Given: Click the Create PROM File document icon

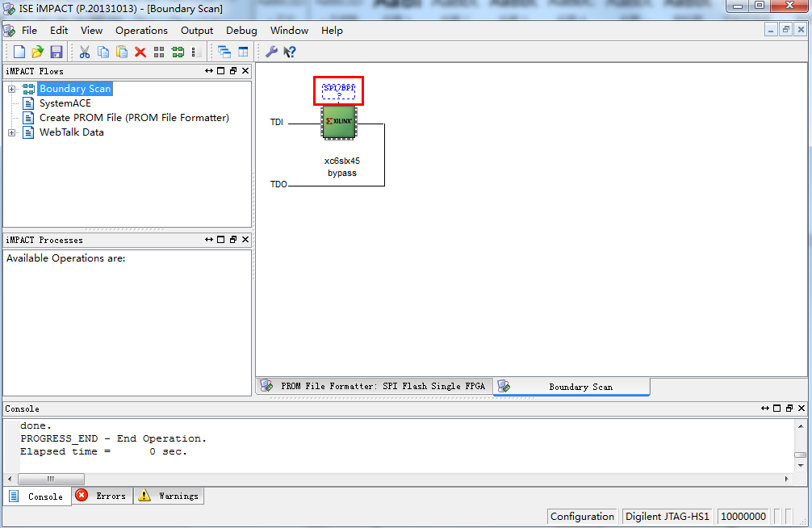Looking at the screenshot, I should click(x=28, y=118).
